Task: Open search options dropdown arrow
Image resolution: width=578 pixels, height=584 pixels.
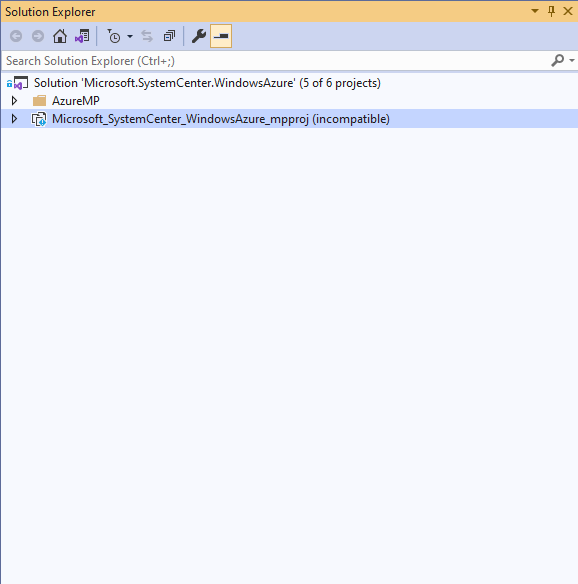Action: click(x=572, y=60)
